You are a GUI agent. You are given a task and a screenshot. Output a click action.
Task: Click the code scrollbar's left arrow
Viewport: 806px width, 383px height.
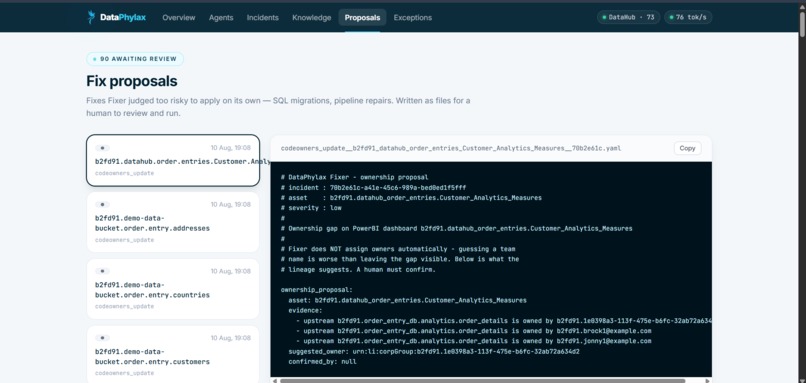pyautogui.click(x=274, y=381)
